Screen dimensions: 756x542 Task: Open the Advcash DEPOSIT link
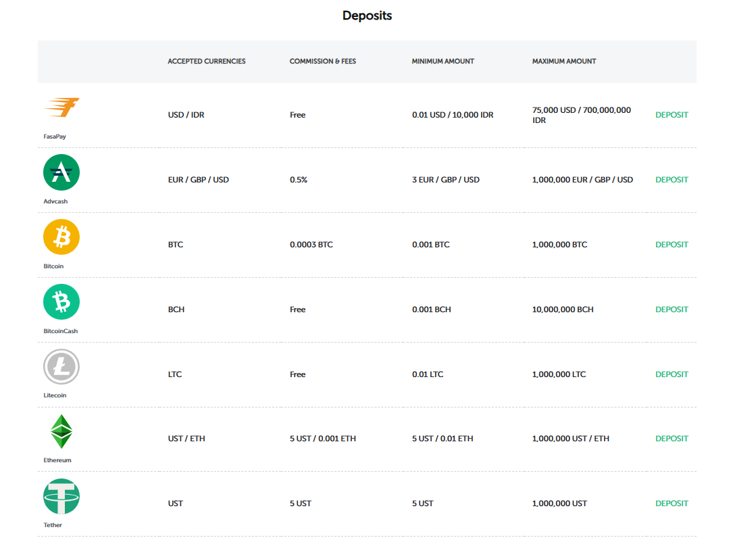(672, 180)
